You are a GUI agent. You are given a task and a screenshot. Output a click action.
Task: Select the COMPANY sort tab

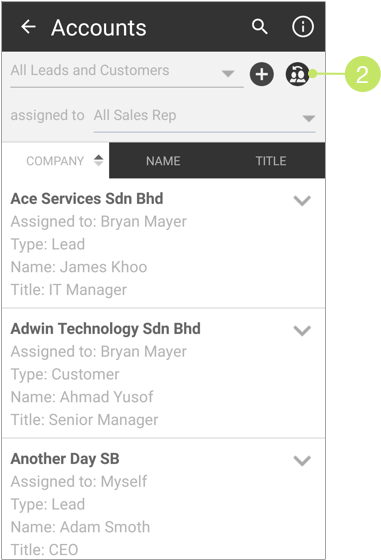click(x=55, y=161)
